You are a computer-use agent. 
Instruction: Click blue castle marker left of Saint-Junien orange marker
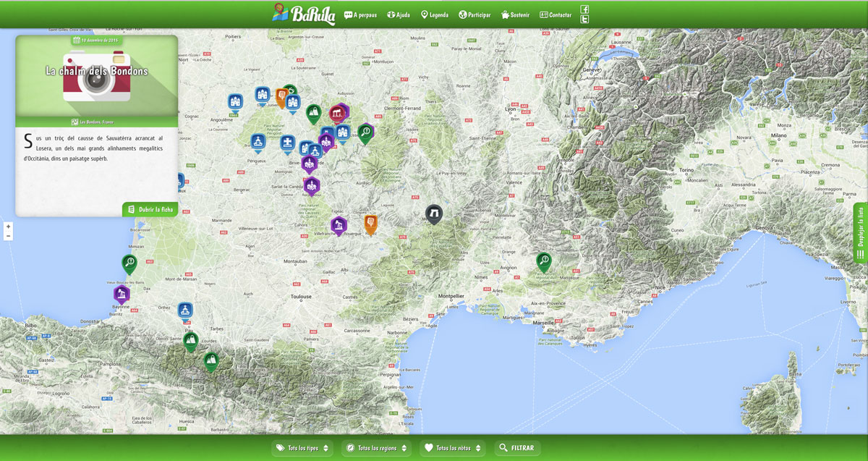(x=262, y=96)
